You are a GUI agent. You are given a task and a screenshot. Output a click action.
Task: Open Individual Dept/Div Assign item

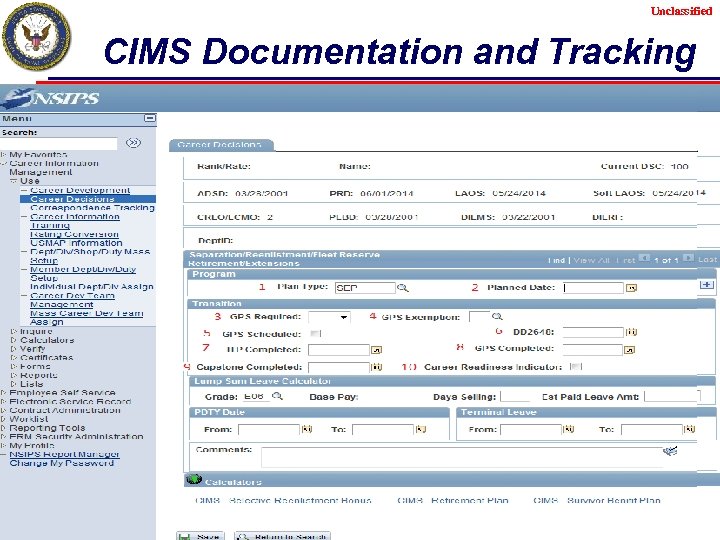click(x=92, y=287)
